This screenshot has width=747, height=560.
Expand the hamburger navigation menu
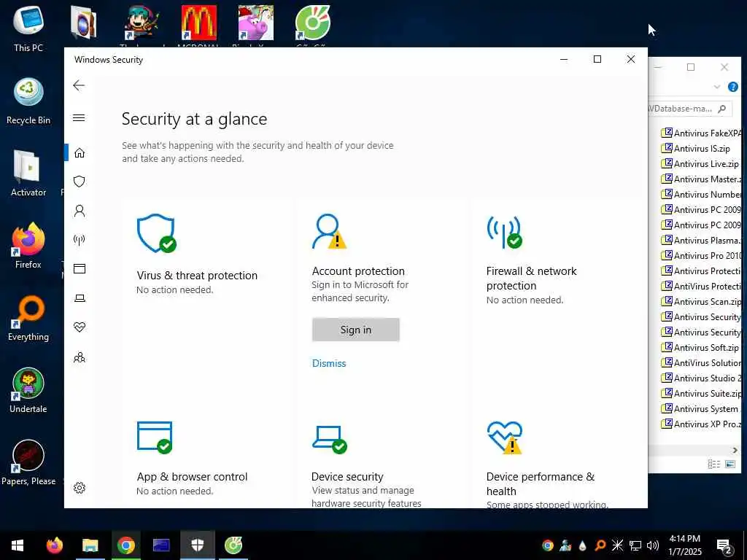79,117
